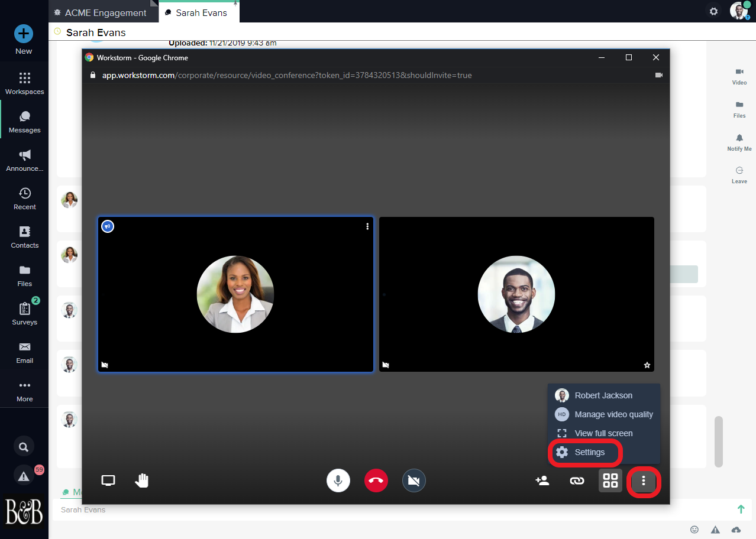The width and height of the screenshot is (756, 539).
Task: Open Email in sidebar
Action: click(24, 352)
